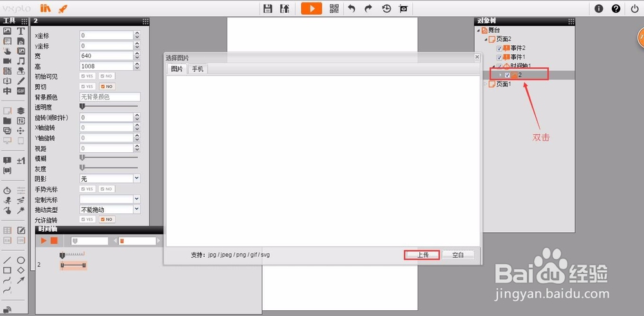Click the 空白 blank button
644x316 pixels.
click(458, 255)
